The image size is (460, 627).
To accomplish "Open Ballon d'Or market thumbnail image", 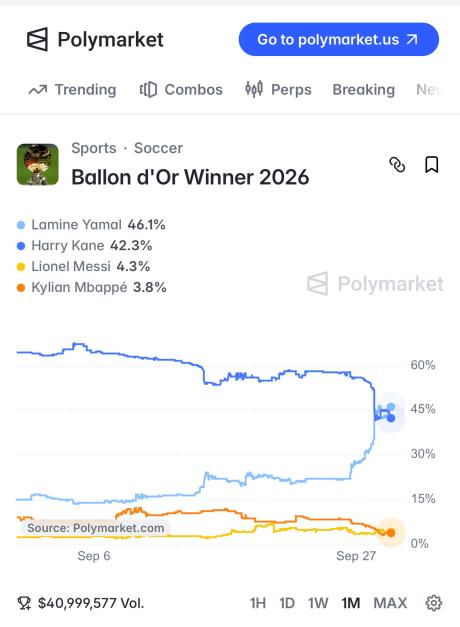I will pyautogui.click(x=38, y=164).
